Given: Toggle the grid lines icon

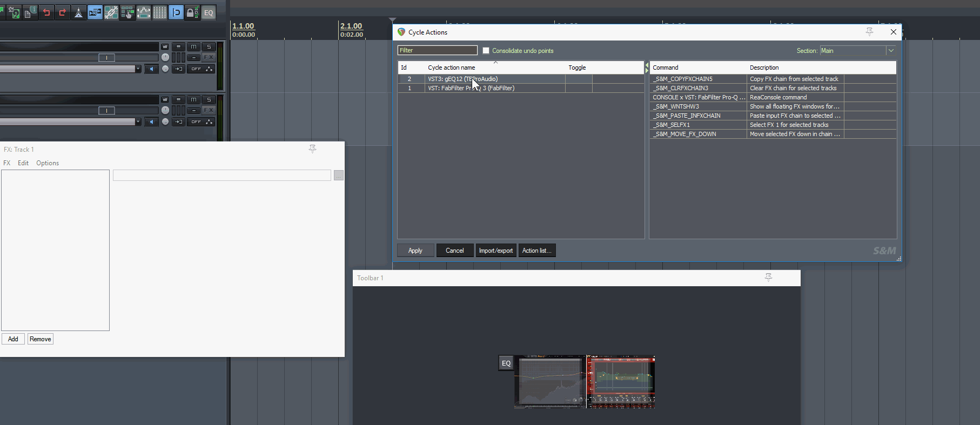Looking at the screenshot, I should 160,12.
